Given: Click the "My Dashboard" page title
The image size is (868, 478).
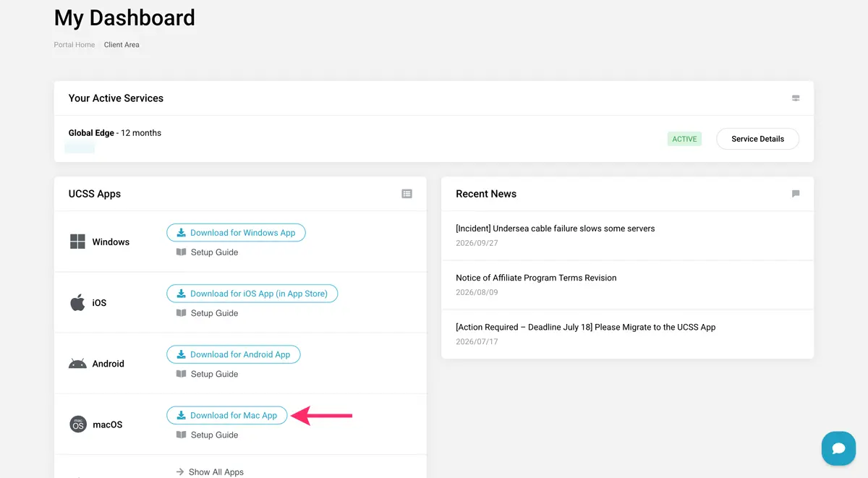Looking at the screenshot, I should [124, 17].
